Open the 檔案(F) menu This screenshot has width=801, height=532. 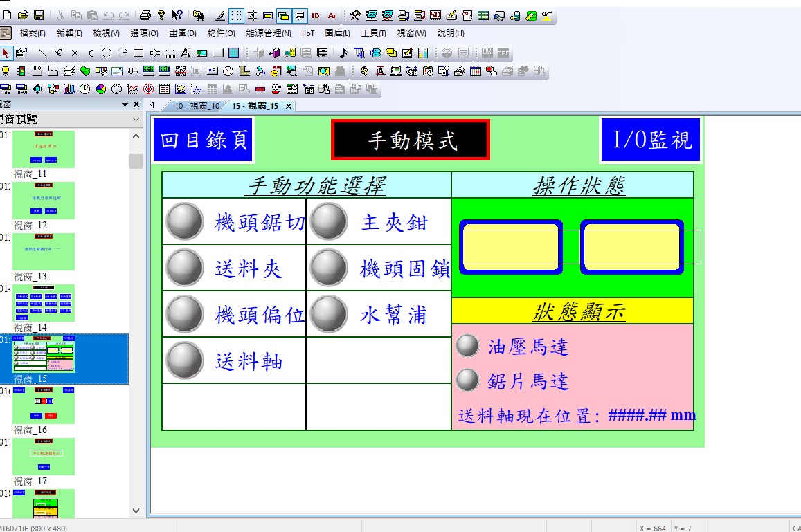33,33
